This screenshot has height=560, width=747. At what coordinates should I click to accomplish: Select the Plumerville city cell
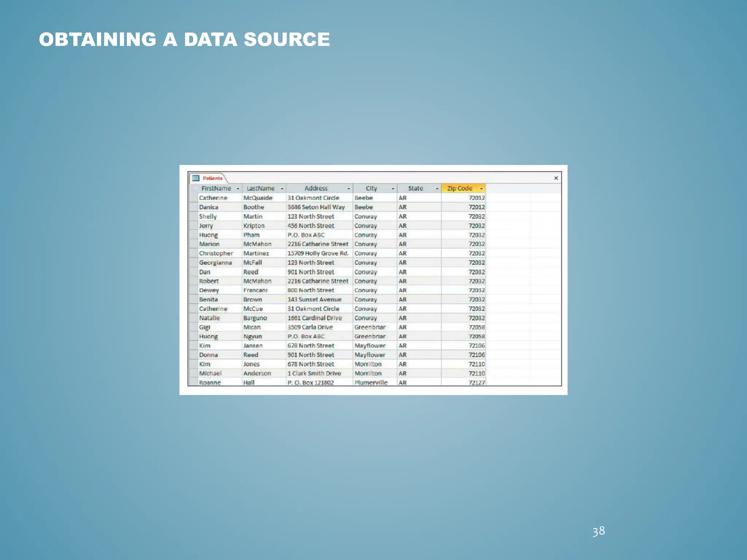371,382
